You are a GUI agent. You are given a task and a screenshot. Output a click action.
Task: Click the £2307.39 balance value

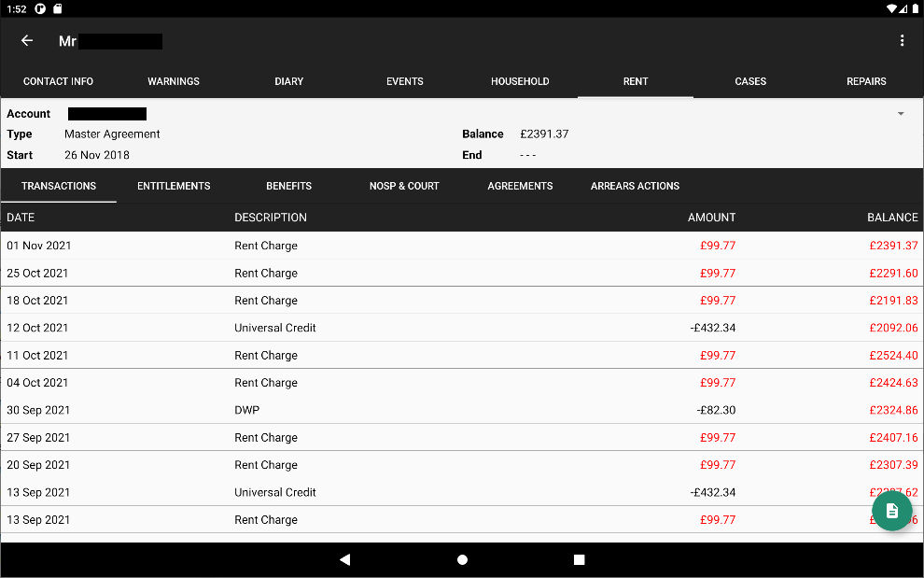[893, 465]
